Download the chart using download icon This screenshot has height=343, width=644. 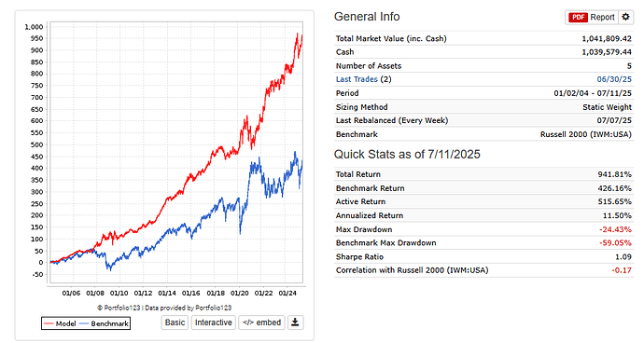[x=295, y=322]
